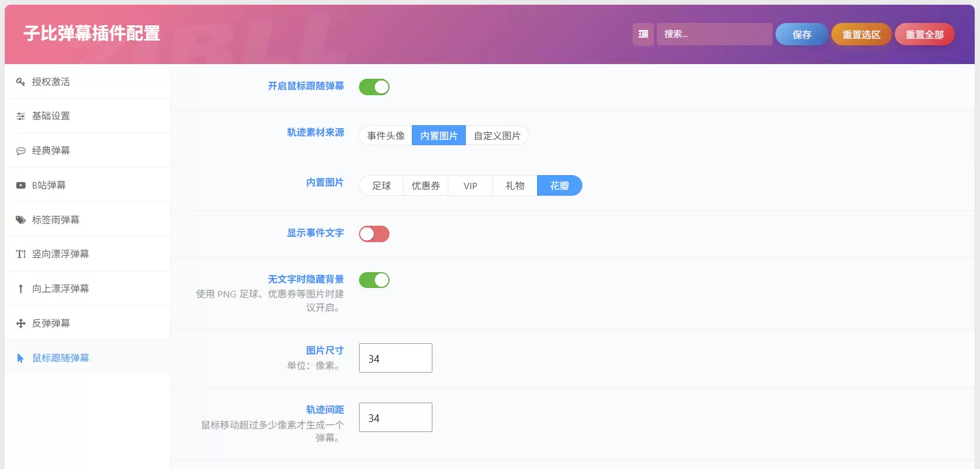Click the text-height icon for 竖向漂浮弹幕
Image resolution: width=980 pixels, height=469 pixels.
pyautogui.click(x=21, y=254)
